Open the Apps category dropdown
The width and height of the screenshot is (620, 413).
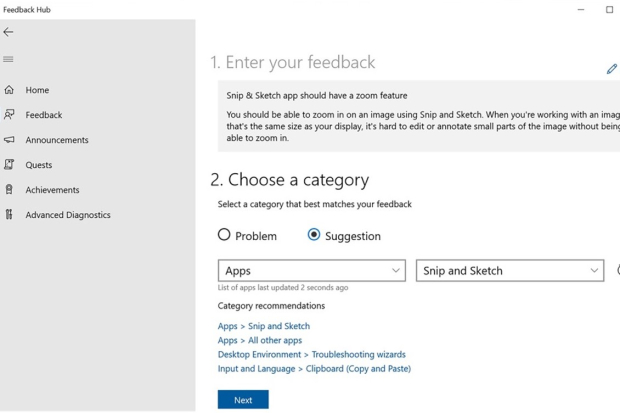[311, 271]
